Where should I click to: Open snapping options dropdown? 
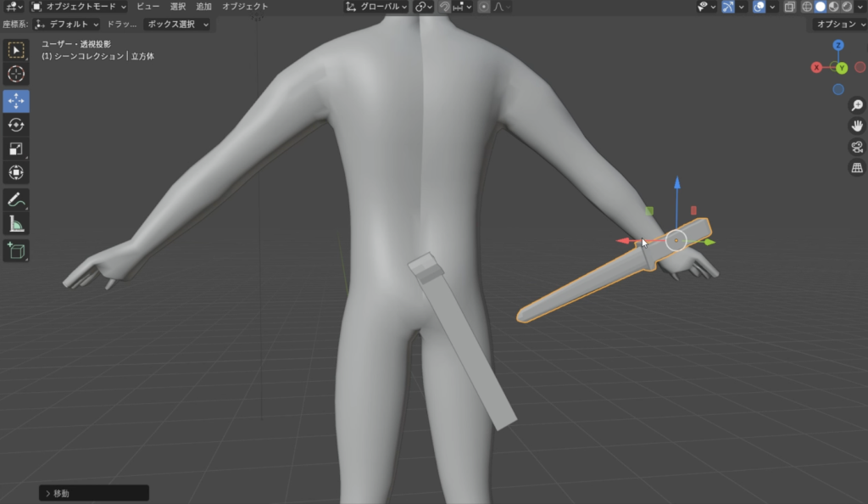(x=462, y=7)
